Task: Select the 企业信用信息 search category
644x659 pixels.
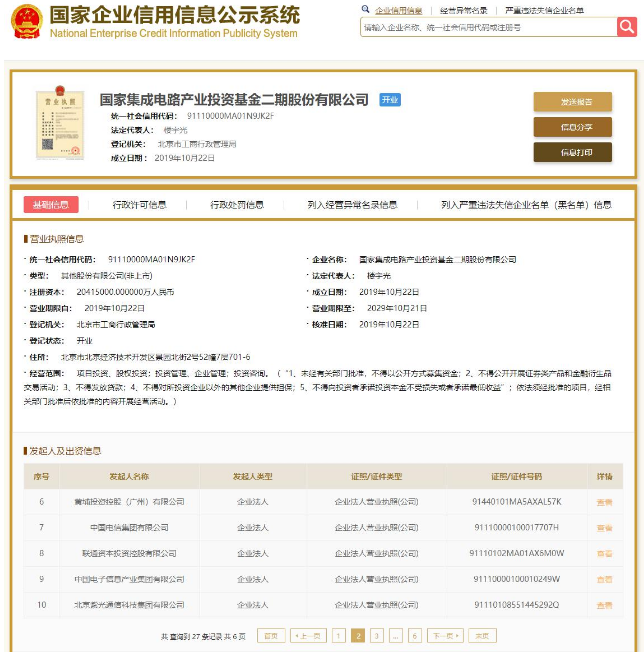Action: [398, 11]
